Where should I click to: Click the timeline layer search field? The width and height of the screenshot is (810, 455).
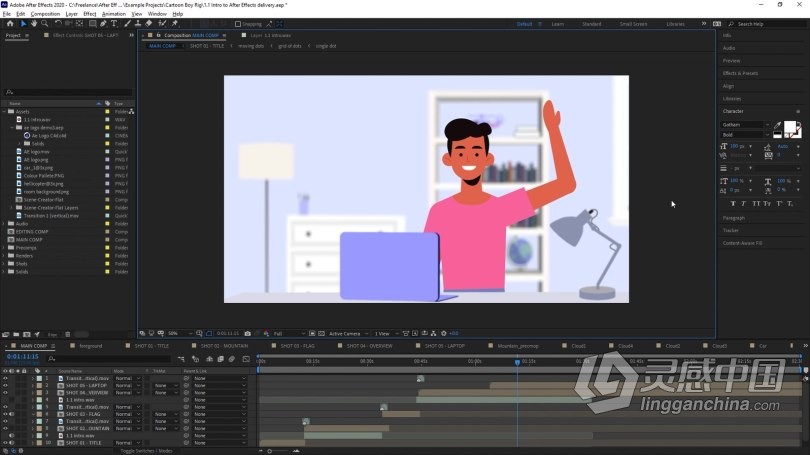click(109, 359)
